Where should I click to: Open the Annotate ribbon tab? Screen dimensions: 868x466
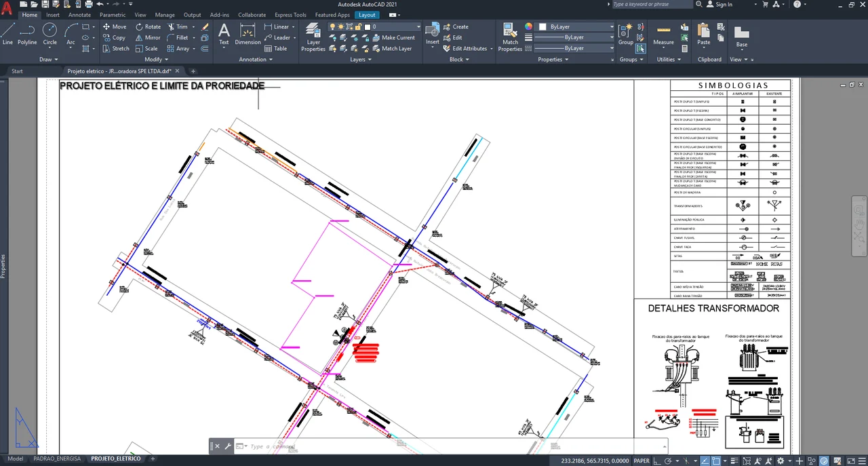coord(79,15)
